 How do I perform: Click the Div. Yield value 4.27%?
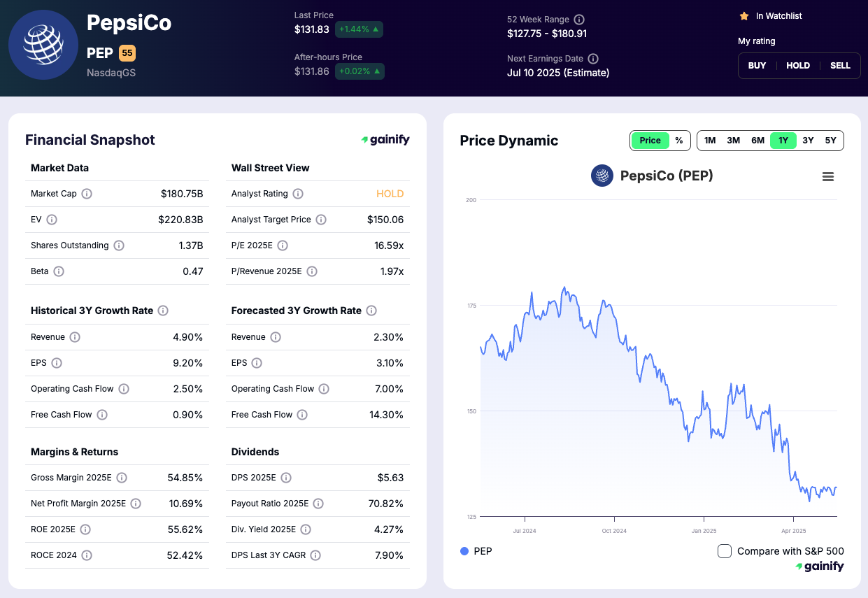pos(388,529)
